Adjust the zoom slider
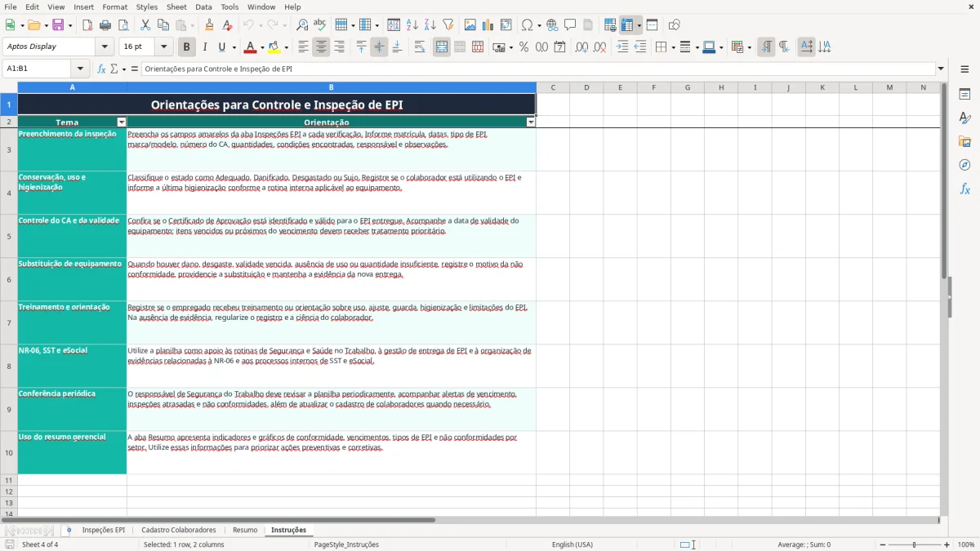The image size is (980, 551). [914, 544]
